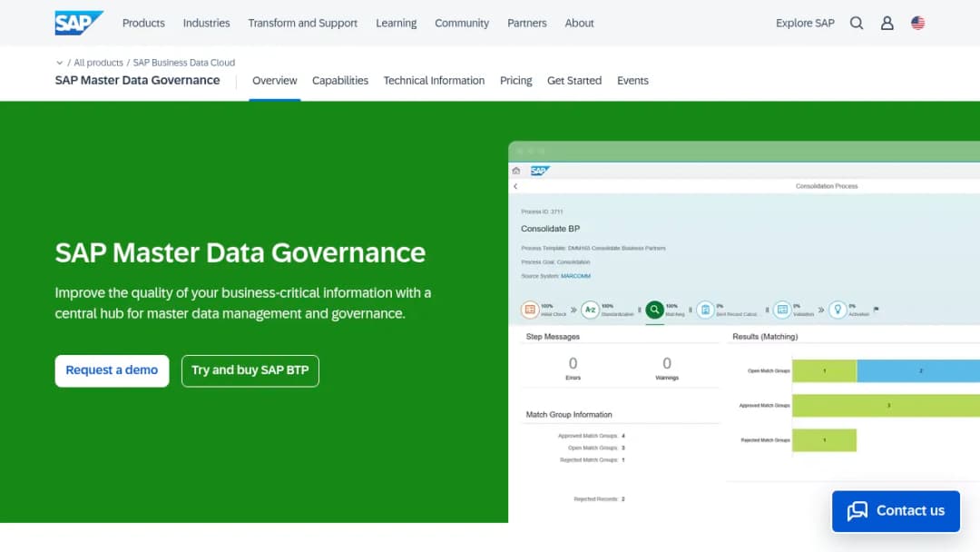Open the Learning menu
This screenshot has width=980, height=552.
[x=397, y=23]
